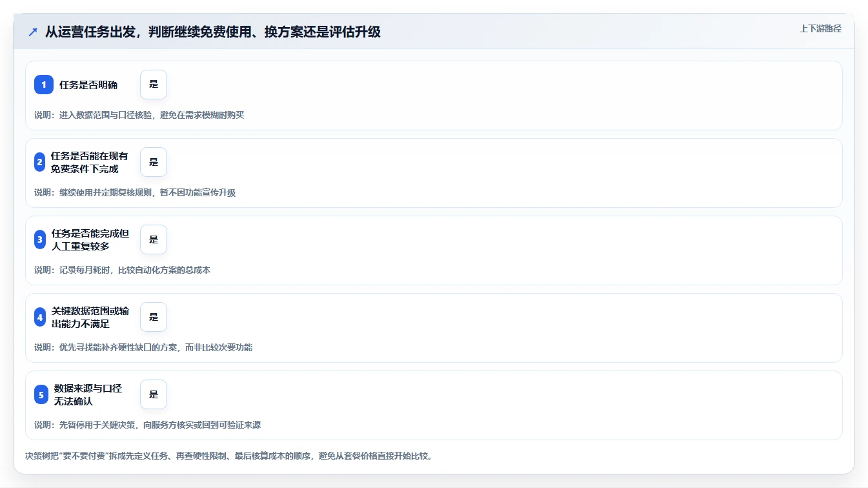Click the step 4 number badge
868x488 pixels.
pos(40,317)
